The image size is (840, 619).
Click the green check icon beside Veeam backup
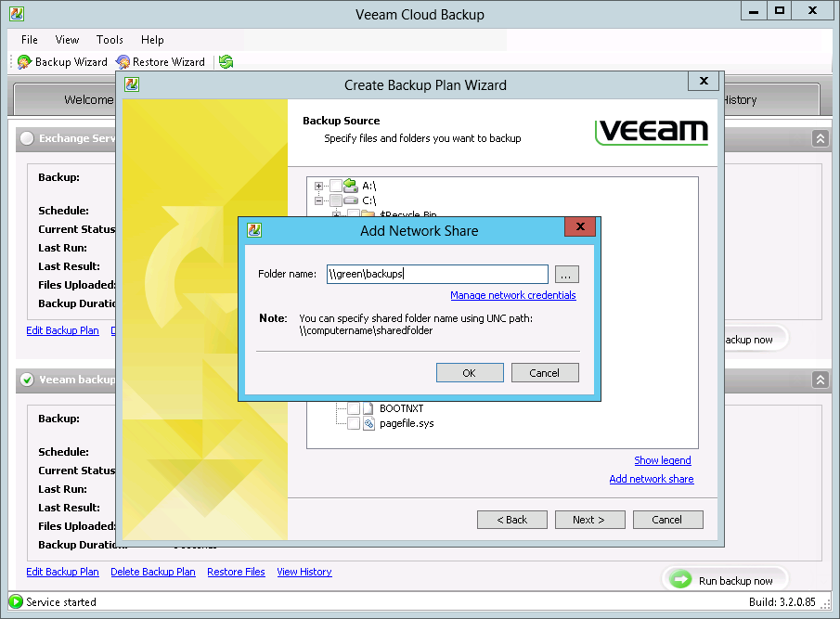pyautogui.click(x=27, y=380)
